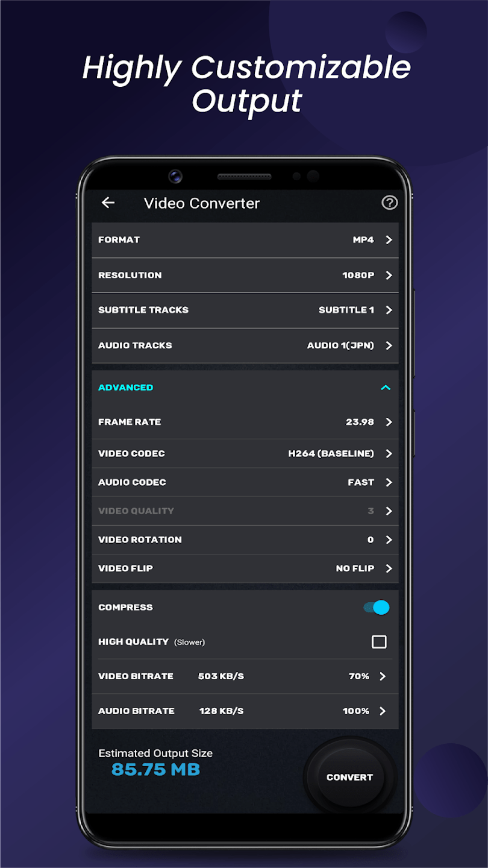488x868 pixels.
Task: Tap the arrow beside SUBTITLE TRACKS
Action: [x=389, y=310]
